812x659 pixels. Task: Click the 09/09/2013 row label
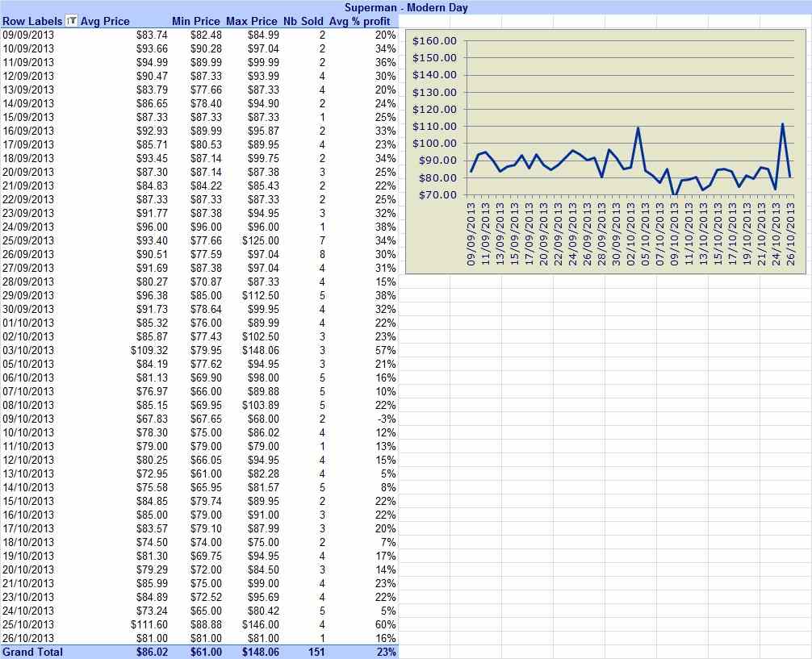coord(28,35)
